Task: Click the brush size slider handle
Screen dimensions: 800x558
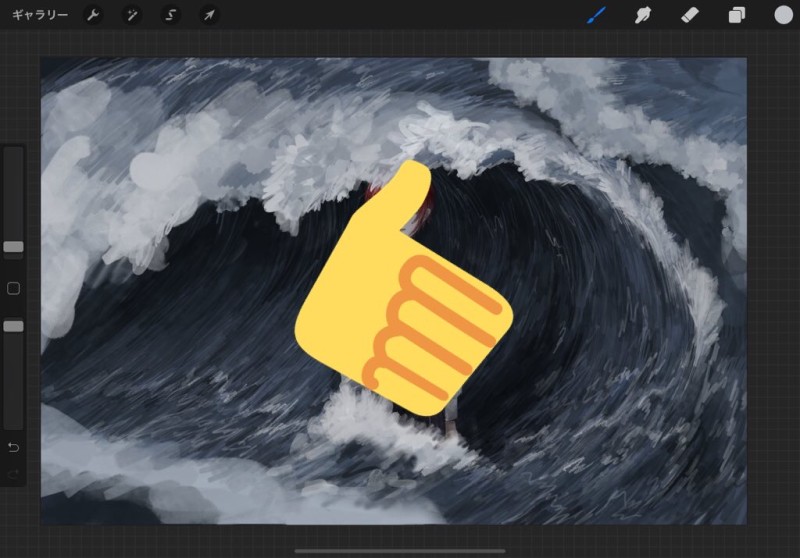Action: pyautogui.click(x=13, y=247)
